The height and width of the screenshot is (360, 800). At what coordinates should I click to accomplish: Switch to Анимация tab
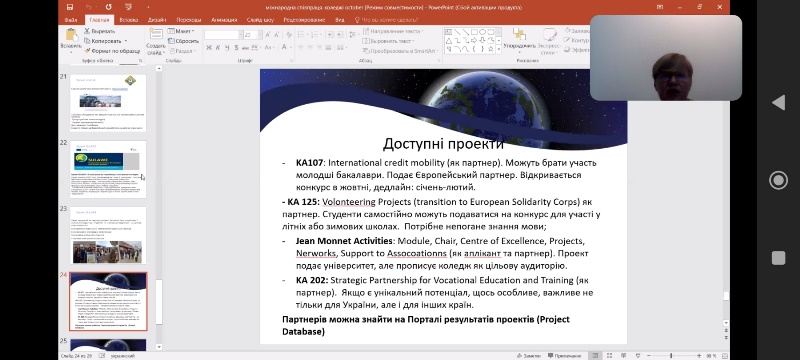coord(223,20)
